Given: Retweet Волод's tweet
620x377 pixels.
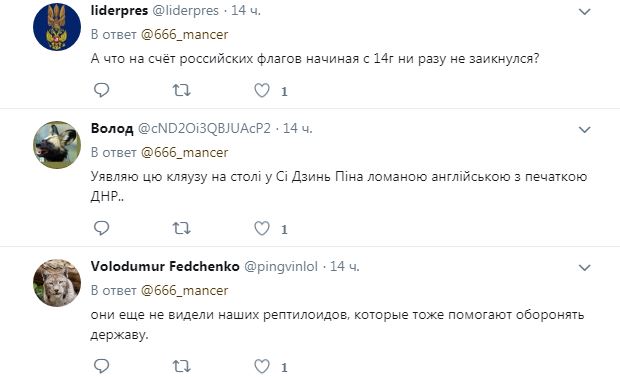Looking at the screenshot, I should point(181,228).
